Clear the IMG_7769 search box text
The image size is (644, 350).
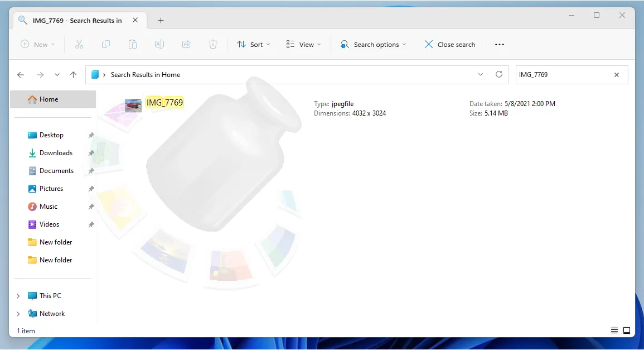[x=617, y=75]
